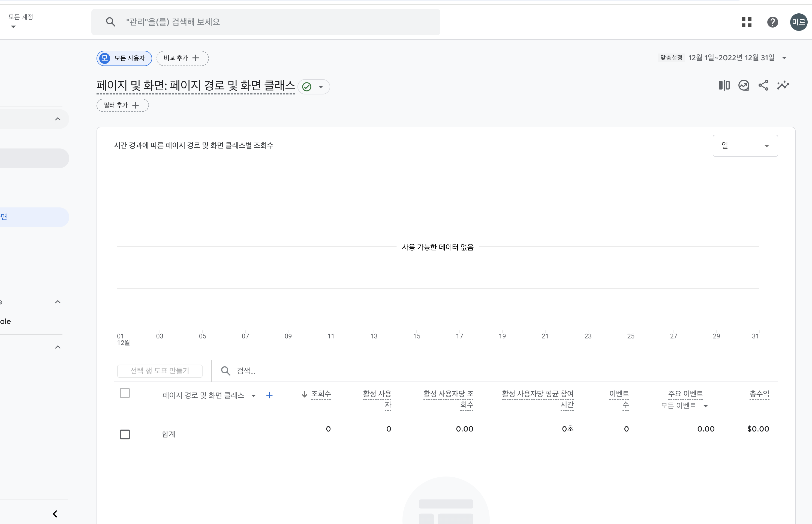Open the report title status dropdown arrow
Viewport: 812px width, 524px height.
coord(321,87)
